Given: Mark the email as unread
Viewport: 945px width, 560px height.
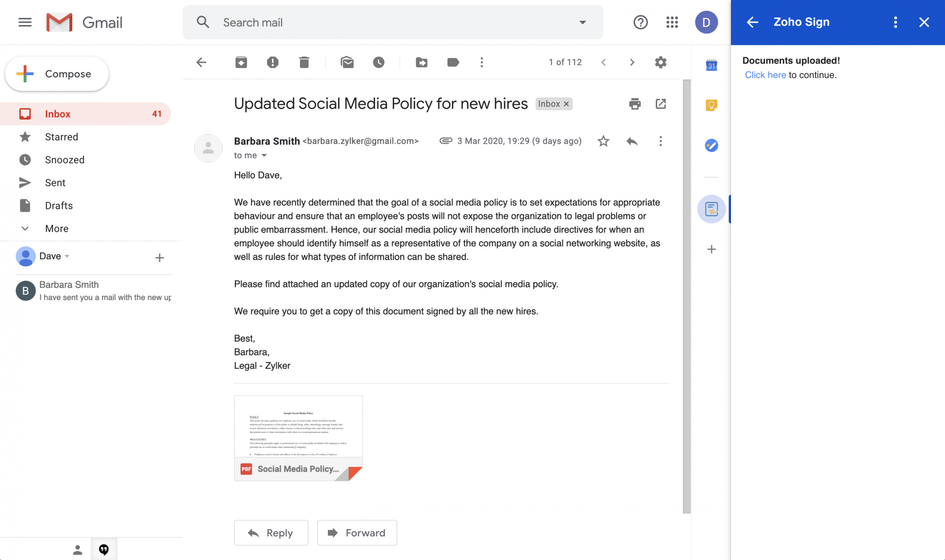Looking at the screenshot, I should 347,62.
